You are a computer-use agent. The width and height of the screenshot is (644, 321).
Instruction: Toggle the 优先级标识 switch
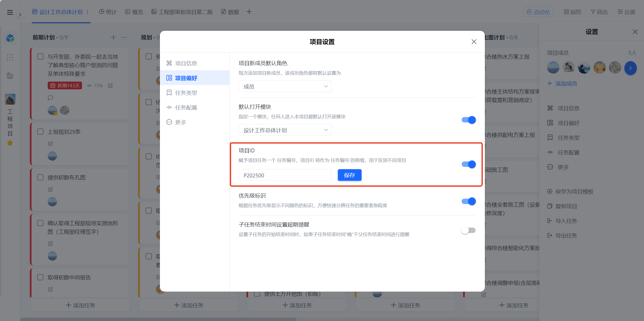pos(469,201)
